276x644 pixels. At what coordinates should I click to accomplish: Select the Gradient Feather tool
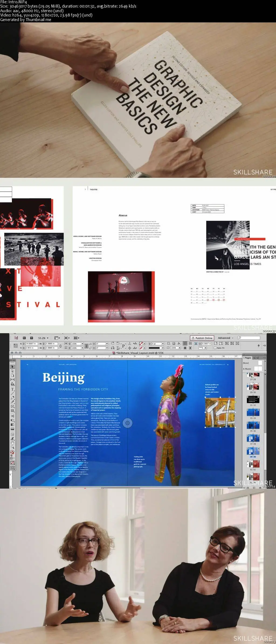pos(12,429)
